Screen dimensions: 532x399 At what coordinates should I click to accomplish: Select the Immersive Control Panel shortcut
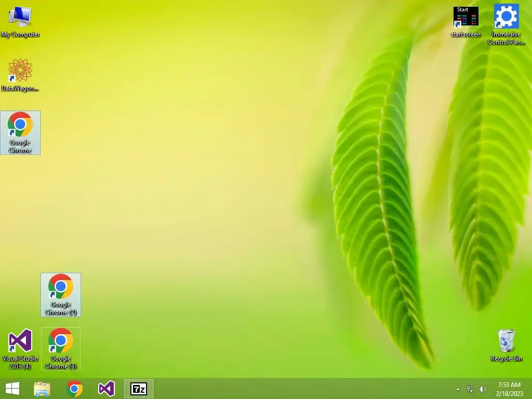[x=506, y=24]
